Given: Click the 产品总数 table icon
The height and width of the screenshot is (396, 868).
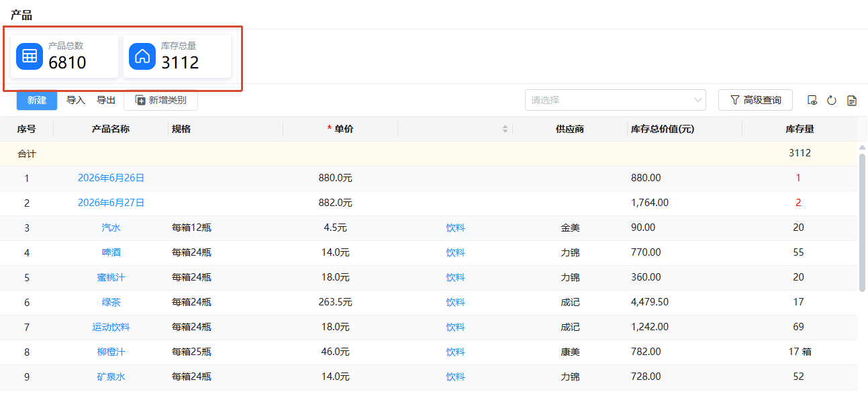Looking at the screenshot, I should click(30, 56).
